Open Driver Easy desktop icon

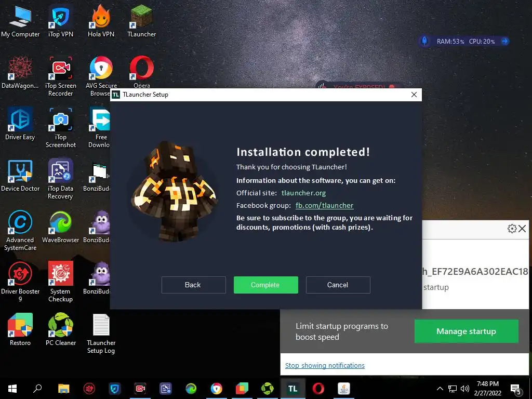pyautogui.click(x=20, y=124)
